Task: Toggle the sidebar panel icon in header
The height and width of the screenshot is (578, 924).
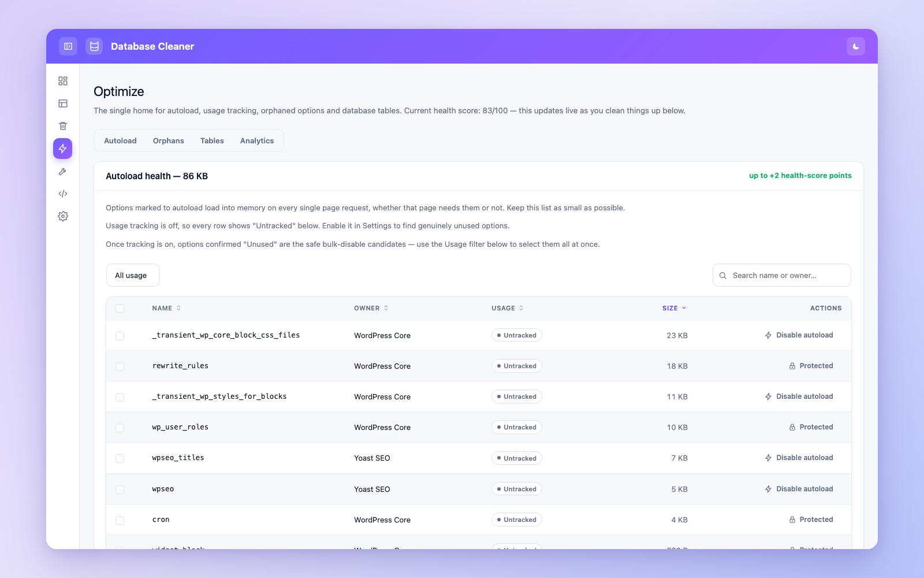Action: 68,46
